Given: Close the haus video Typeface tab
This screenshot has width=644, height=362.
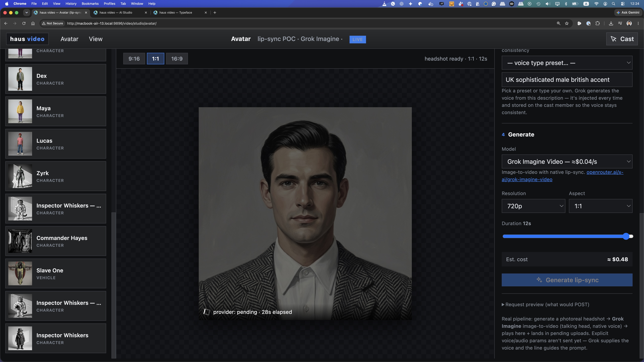Looking at the screenshot, I should (206, 12).
